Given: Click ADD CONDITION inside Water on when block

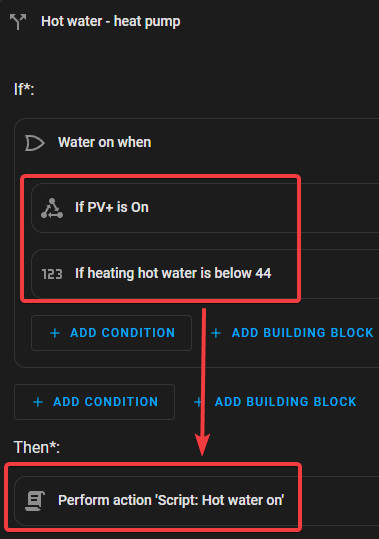Looking at the screenshot, I should 111,333.
